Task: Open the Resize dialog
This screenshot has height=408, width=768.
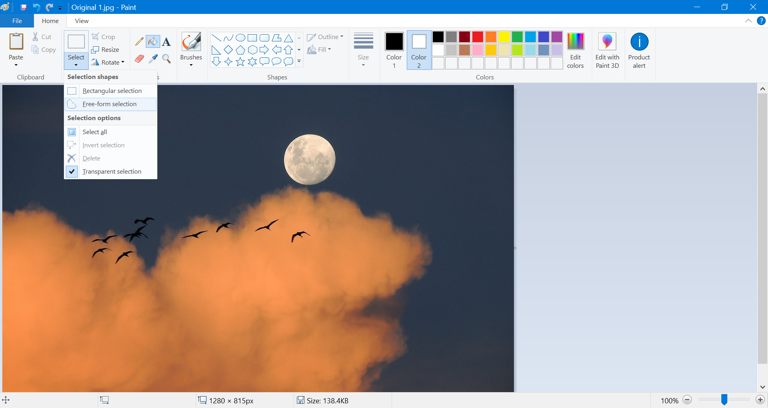Action: click(x=105, y=49)
